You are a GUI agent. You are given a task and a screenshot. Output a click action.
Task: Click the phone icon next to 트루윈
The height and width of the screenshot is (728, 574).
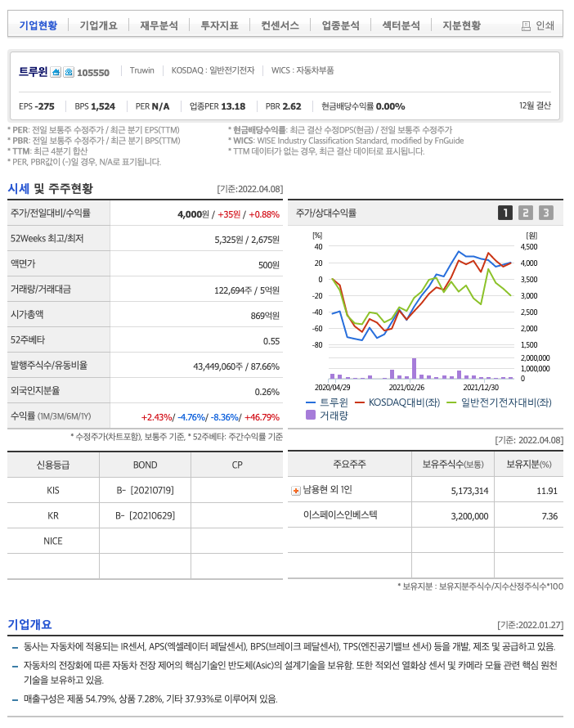point(68,72)
